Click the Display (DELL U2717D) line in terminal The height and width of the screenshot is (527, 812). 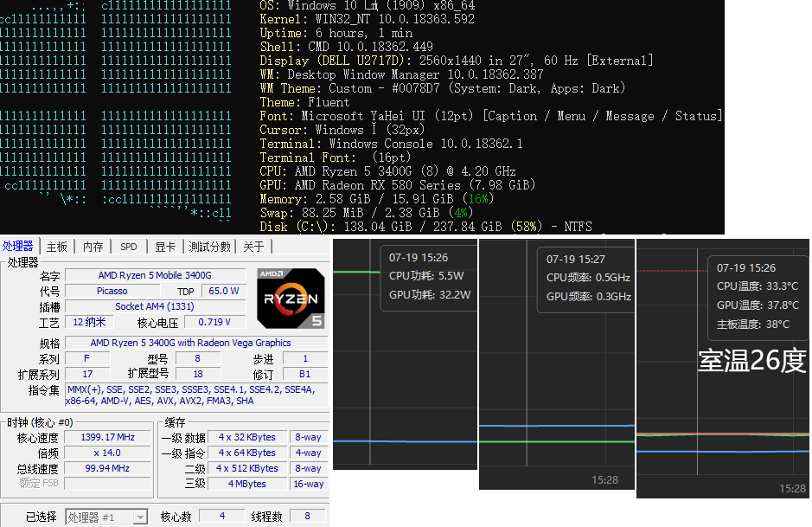coord(457,61)
